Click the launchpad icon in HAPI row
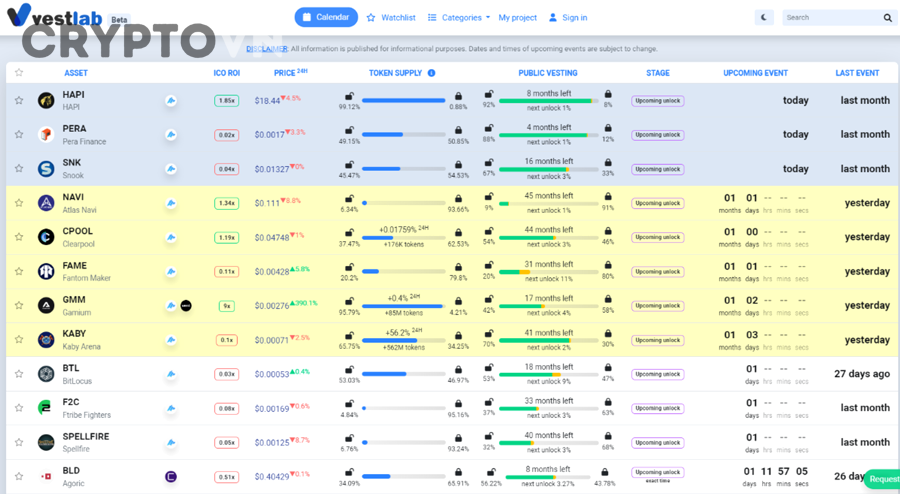The height and width of the screenshot is (494, 900). pyautogui.click(x=170, y=100)
